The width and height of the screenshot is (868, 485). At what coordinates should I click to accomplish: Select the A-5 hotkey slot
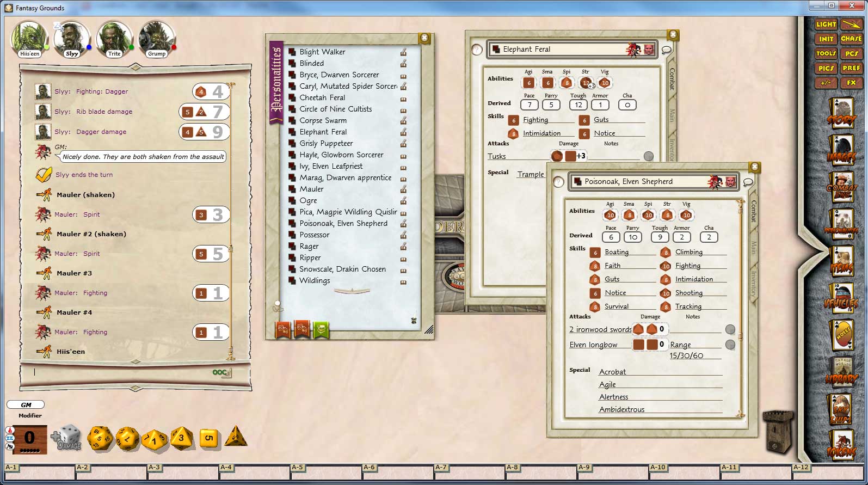coord(325,471)
